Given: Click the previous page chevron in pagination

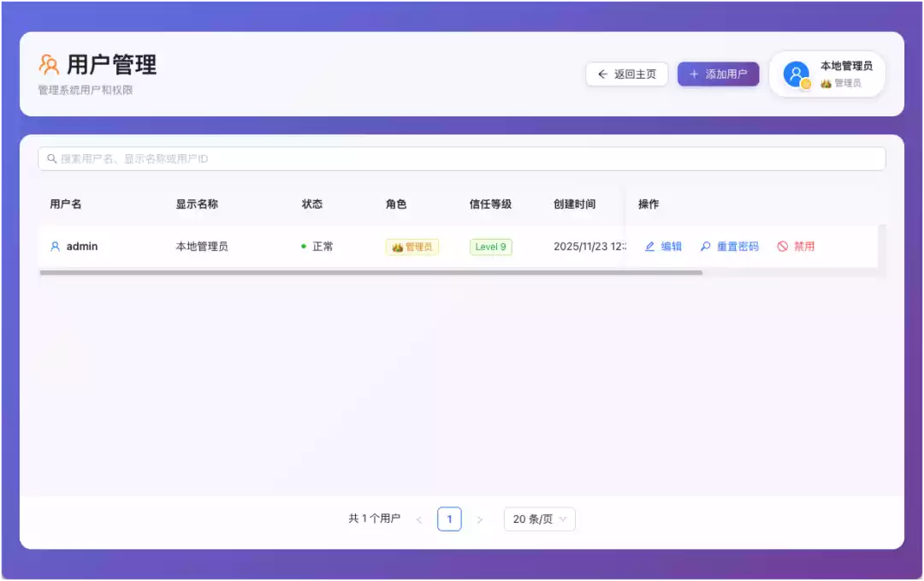Looking at the screenshot, I should [x=419, y=519].
